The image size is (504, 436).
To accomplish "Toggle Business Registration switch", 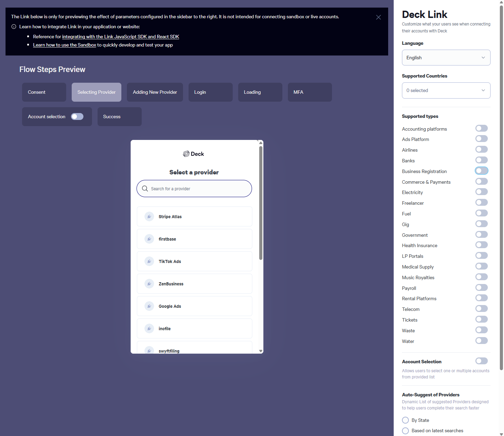I will pos(482,171).
